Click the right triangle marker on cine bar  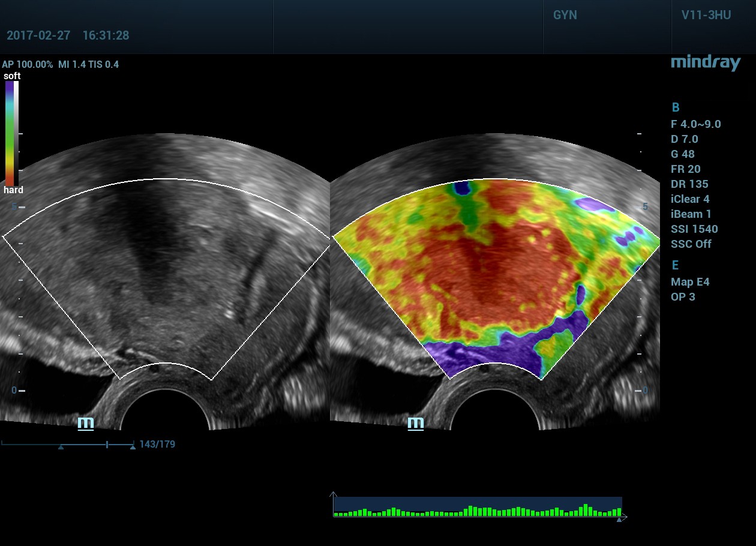133,447
